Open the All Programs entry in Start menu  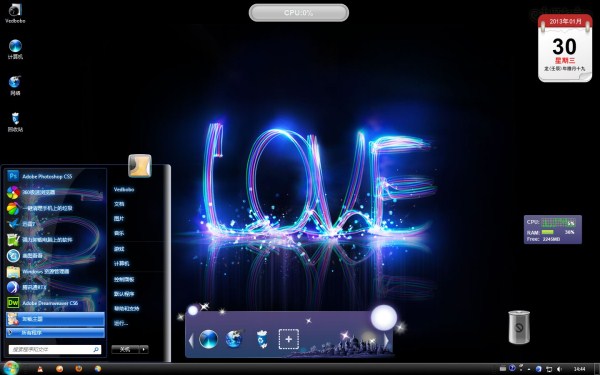pos(55,333)
